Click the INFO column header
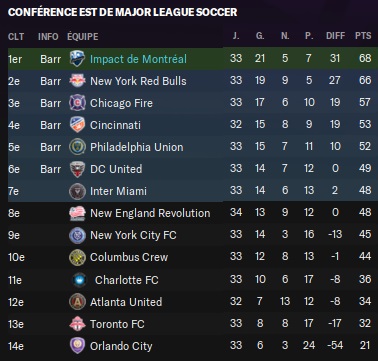 (x=48, y=36)
